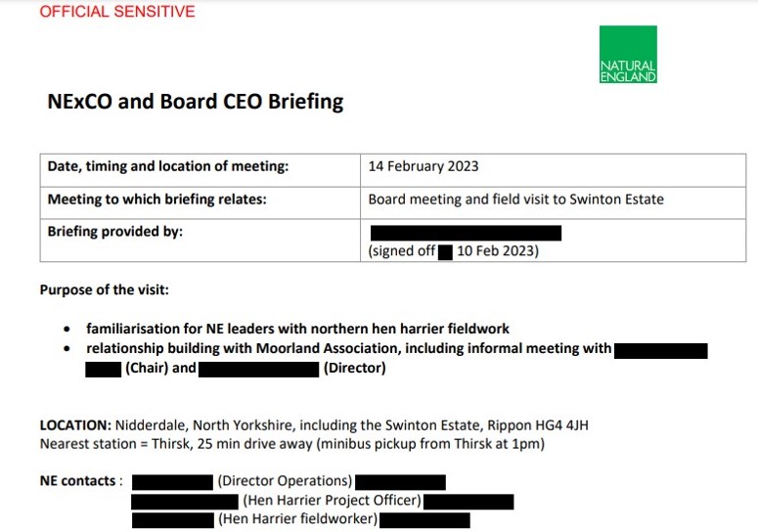Select the 'Briefing provided by:' label cell
This screenshot has height=532, width=758.
point(115,232)
